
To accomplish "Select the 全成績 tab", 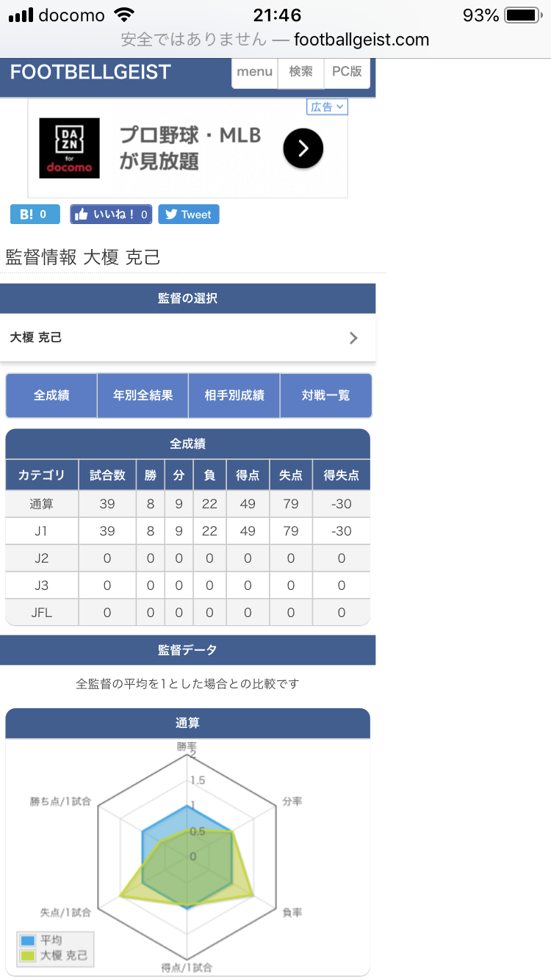I will coord(51,395).
